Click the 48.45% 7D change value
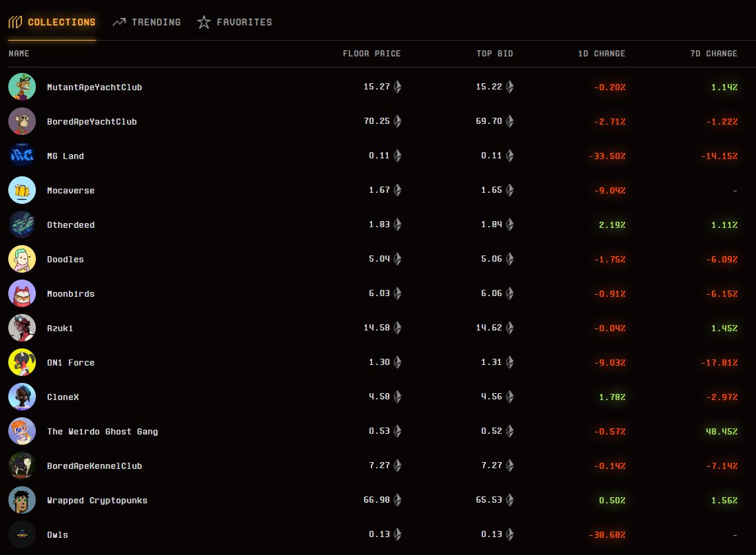This screenshot has height=555, width=756. point(722,432)
